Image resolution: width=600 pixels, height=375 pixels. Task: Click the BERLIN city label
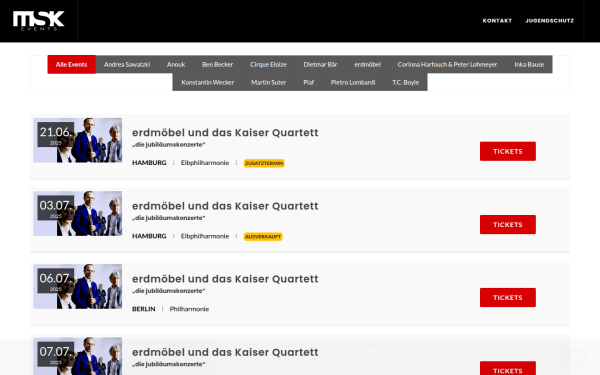[x=143, y=309]
